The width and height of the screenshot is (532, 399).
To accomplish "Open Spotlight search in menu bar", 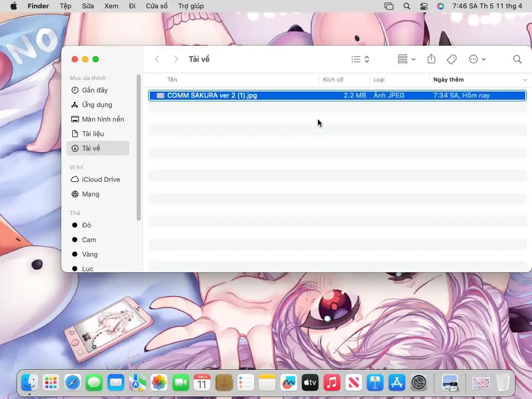I will tap(407, 6).
